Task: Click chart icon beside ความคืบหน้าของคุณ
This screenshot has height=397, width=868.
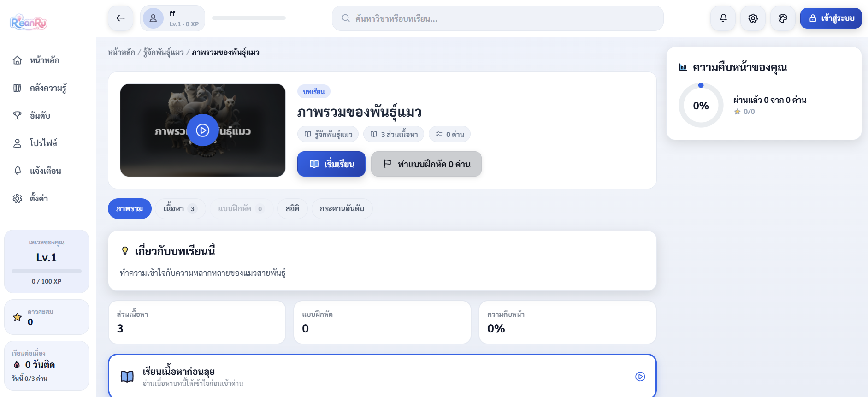Action: [x=683, y=68]
